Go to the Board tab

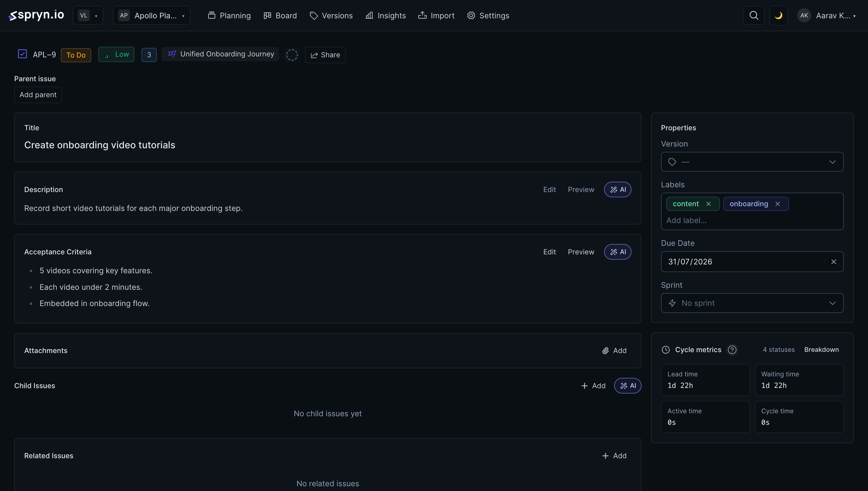pyautogui.click(x=280, y=16)
